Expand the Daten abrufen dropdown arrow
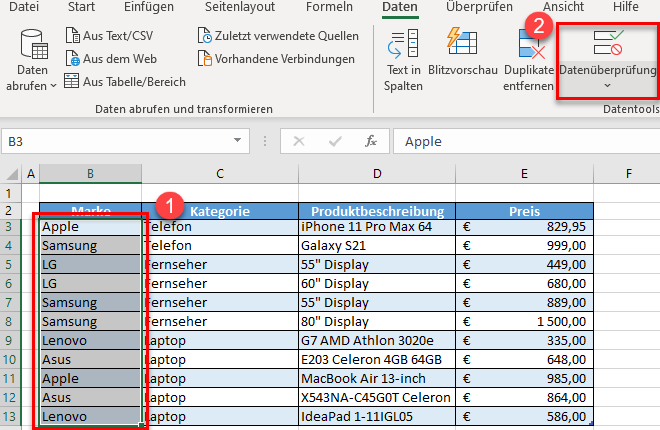Viewport: 660px width, 430px height. [x=53, y=86]
